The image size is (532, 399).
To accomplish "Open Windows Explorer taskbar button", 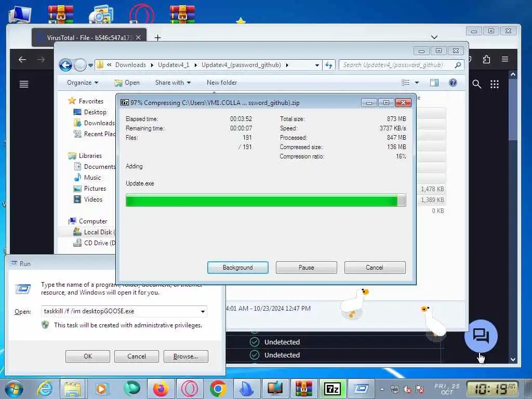I will [72, 389].
